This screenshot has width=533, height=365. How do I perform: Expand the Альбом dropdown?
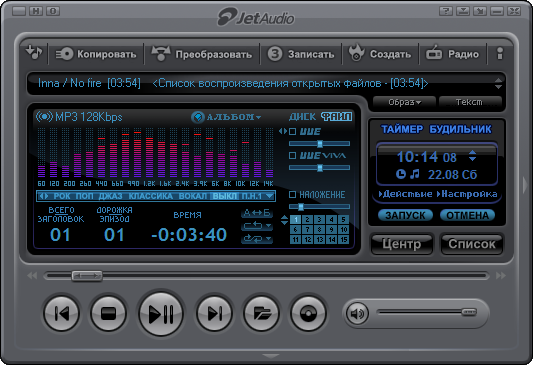click(226, 117)
